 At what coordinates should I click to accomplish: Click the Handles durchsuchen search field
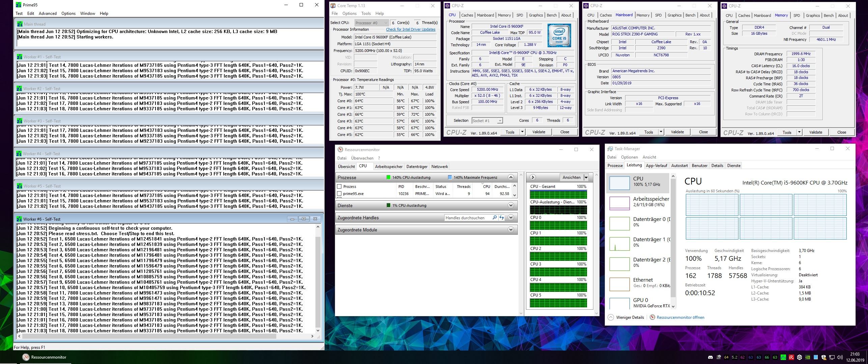[x=468, y=218]
